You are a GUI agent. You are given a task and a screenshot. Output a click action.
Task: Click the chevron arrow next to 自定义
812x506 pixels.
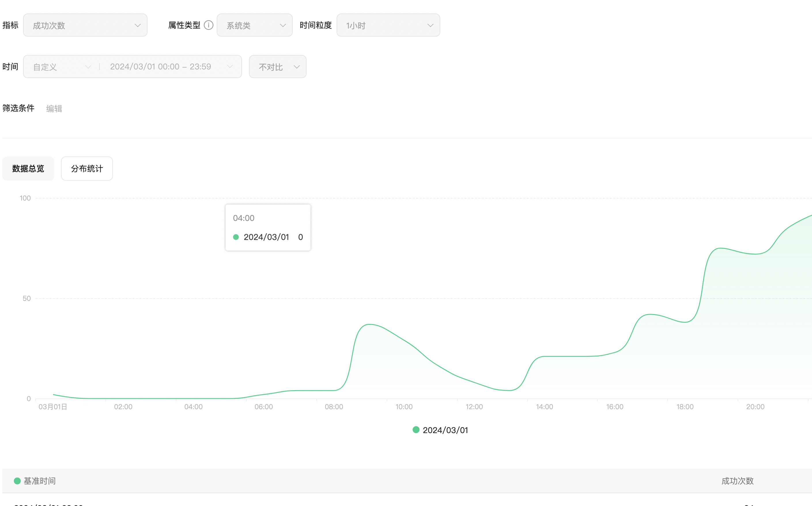pyautogui.click(x=88, y=67)
